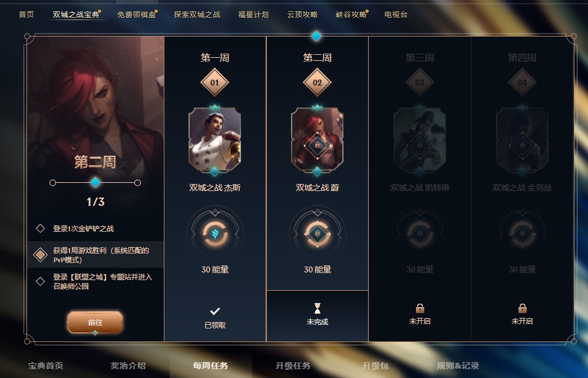Select the 获得1局游戏胜利 task diamond
Screen dimensions: 588x378
point(40,255)
